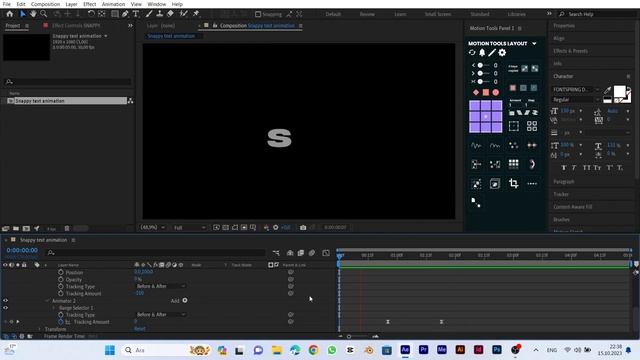Click the pink circle keyframe icon
The width and height of the screenshot is (640, 360).
(496, 93)
